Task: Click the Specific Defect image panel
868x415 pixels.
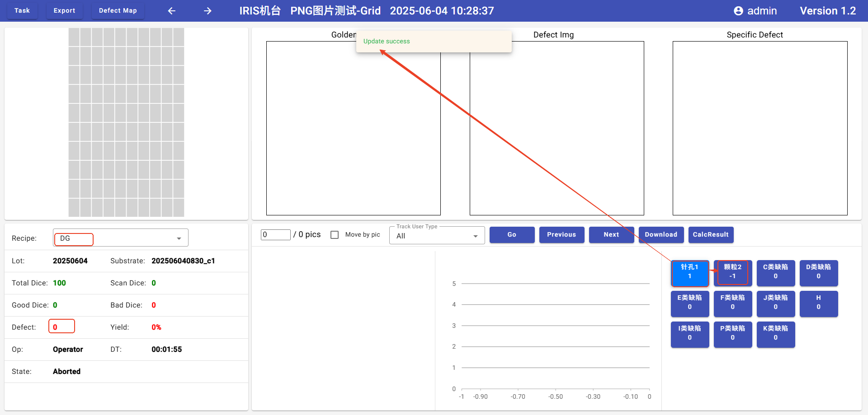Action: (x=760, y=128)
